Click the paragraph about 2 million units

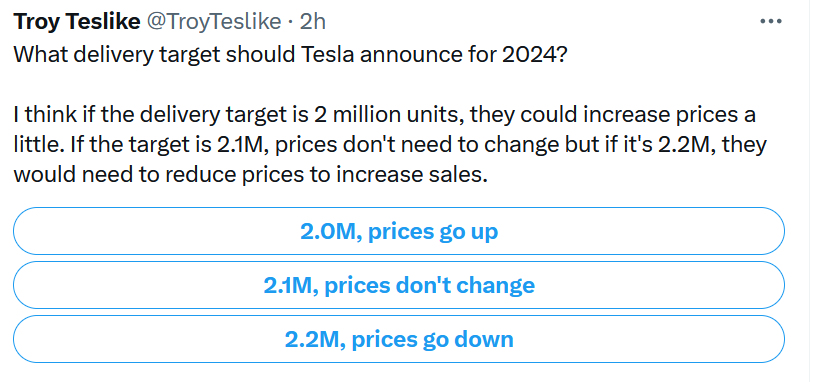(x=389, y=145)
